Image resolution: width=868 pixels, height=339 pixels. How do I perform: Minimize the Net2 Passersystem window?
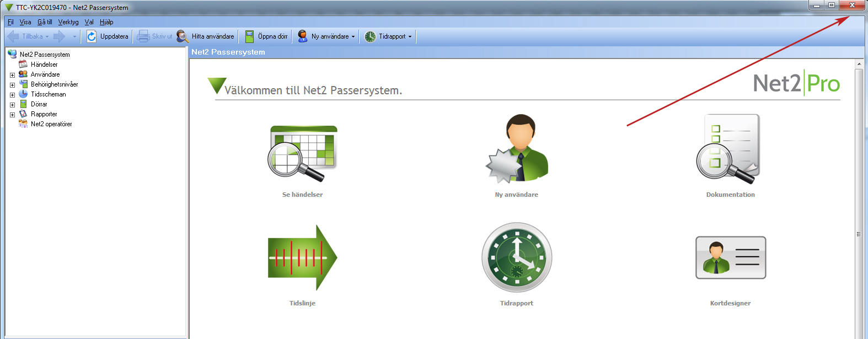[817, 6]
